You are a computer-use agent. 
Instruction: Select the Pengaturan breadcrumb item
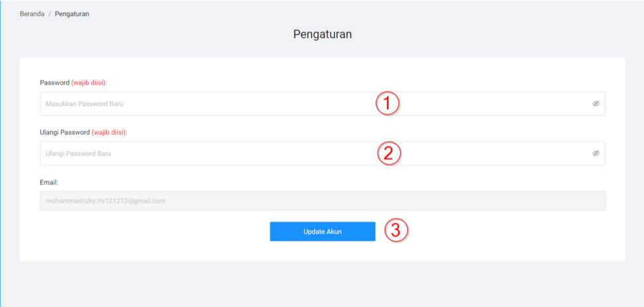tap(72, 14)
